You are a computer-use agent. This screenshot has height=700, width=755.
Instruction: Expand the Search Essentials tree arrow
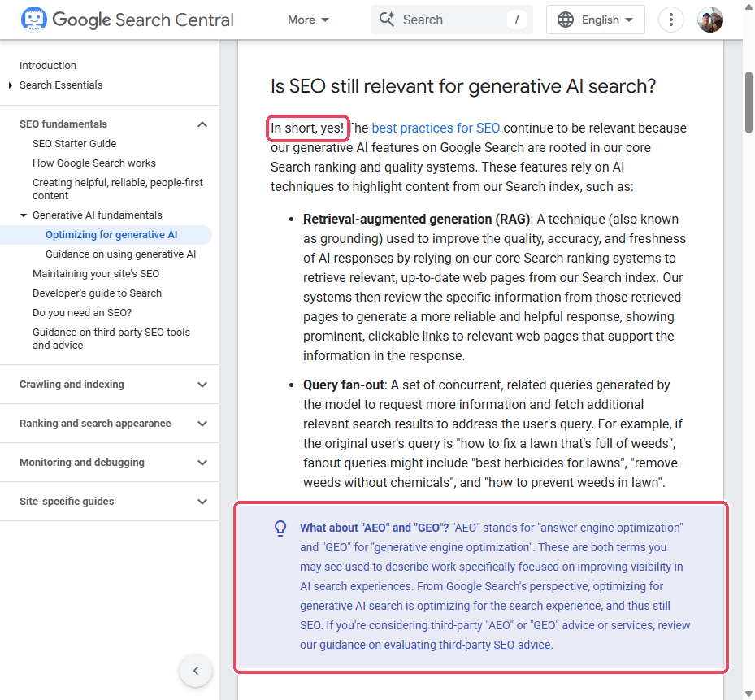pos(11,85)
